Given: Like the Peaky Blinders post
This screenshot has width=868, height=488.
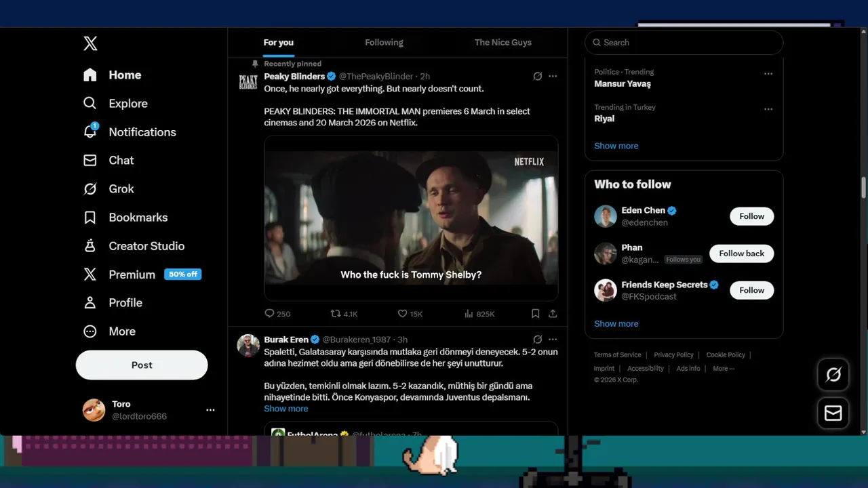Looking at the screenshot, I should coord(410,314).
